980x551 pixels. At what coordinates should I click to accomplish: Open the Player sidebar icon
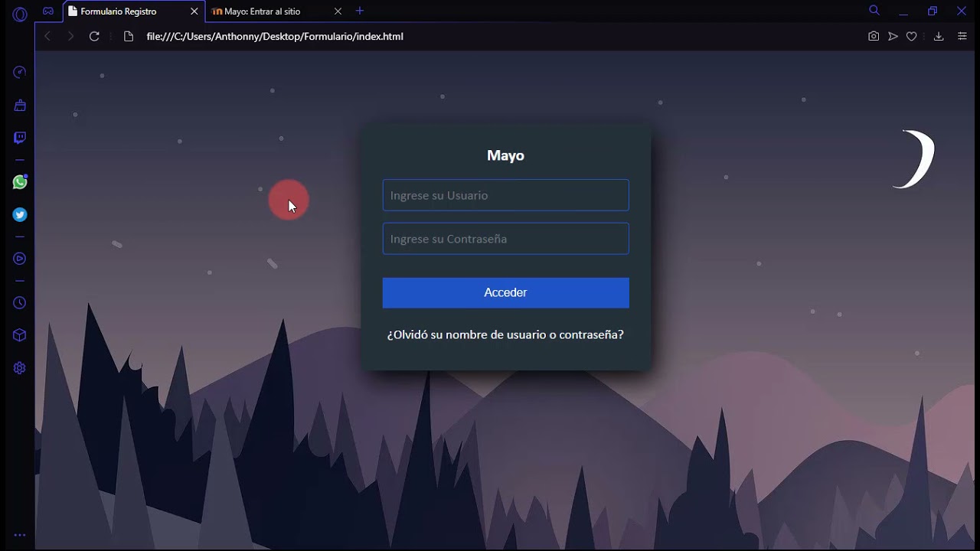20,259
